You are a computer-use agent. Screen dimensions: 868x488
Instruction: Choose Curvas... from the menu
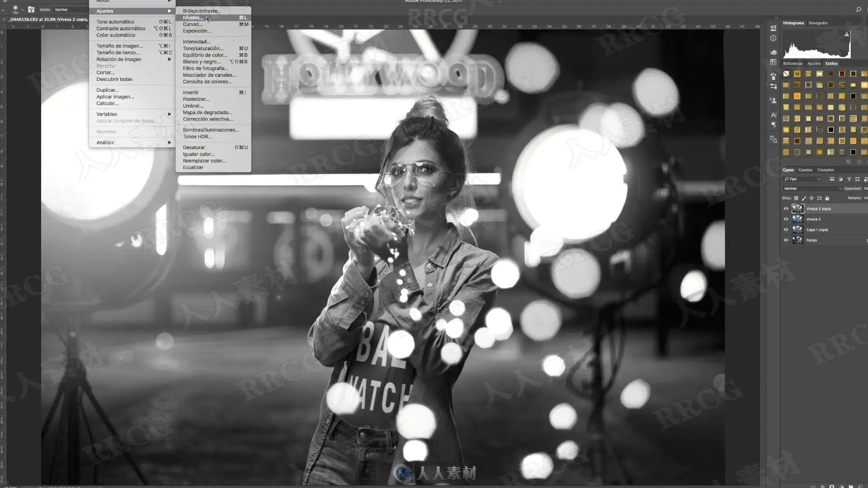click(x=213, y=24)
